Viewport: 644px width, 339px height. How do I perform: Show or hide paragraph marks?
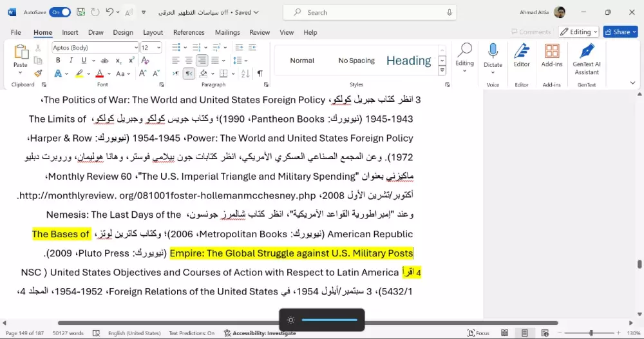[x=260, y=73]
